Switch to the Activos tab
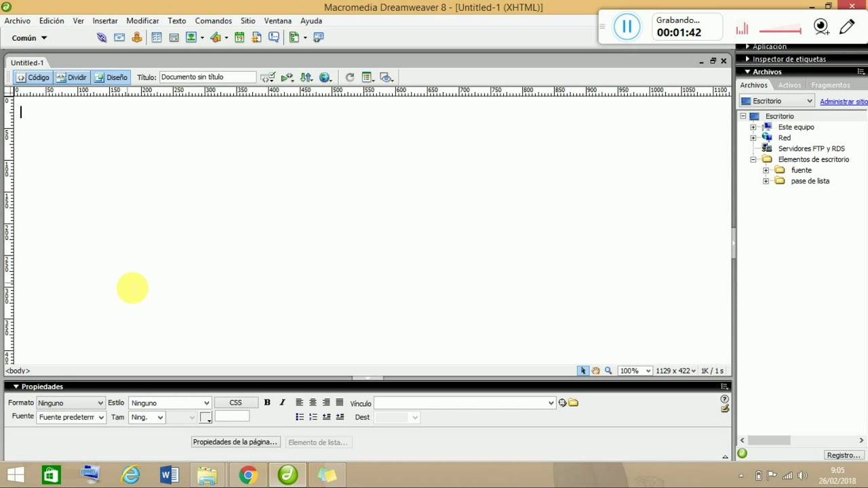Viewport: 868px width, 488px height. tap(789, 85)
